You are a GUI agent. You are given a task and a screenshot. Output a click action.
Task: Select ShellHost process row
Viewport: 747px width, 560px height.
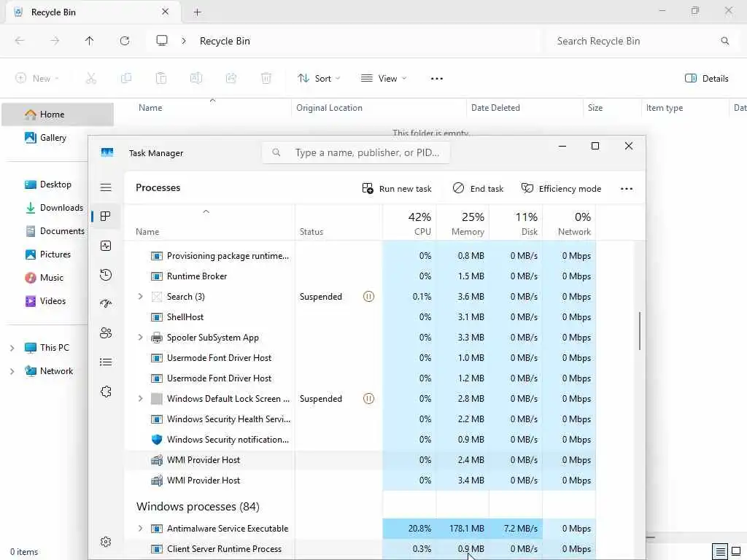click(360, 317)
